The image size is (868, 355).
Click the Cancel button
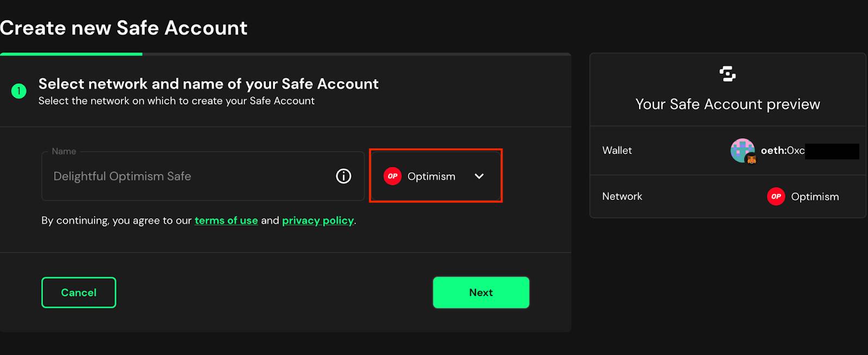tap(79, 293)
